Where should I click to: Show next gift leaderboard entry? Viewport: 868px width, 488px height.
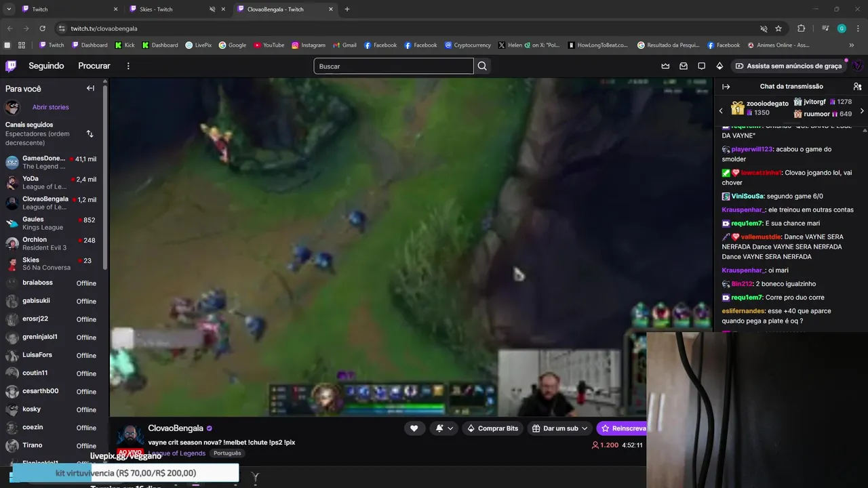[862, 110]
